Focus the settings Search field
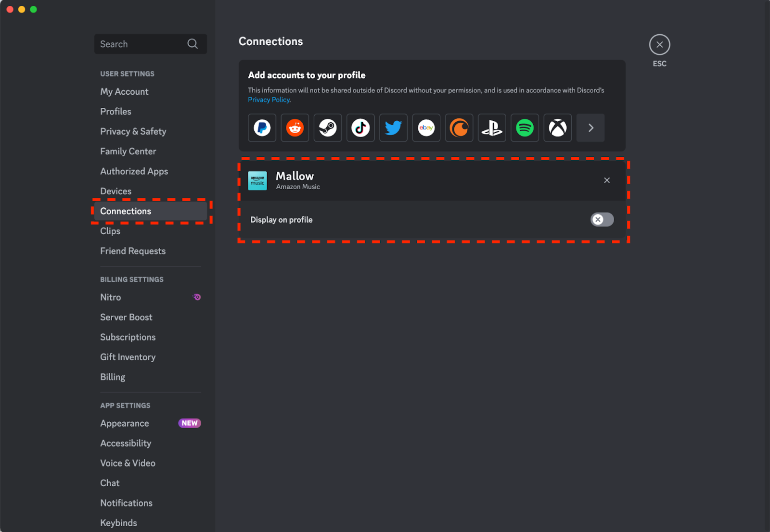 151,44
